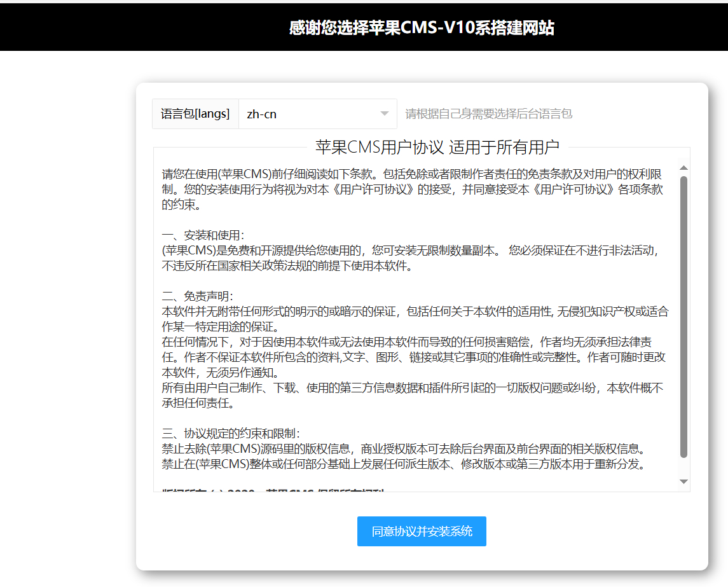Screen dimensions: 728x587
Task: Click the line starting 禁止去除(苹果CMS)源码
Action: click(404, 449)
